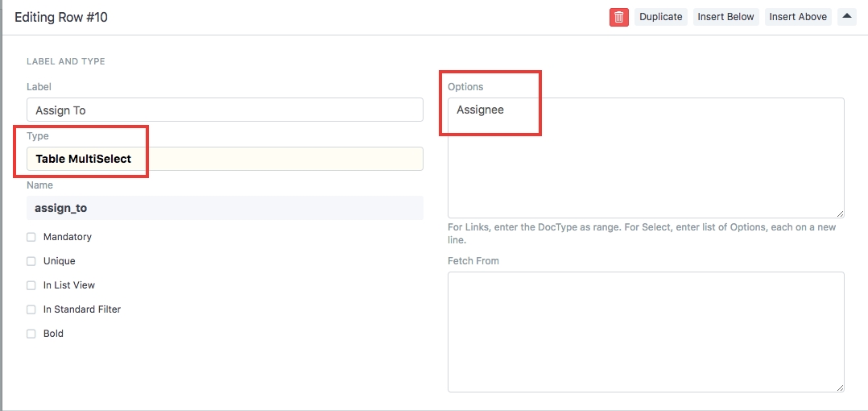
Task: Enable the Mandatory checkbox
Action: (x=31, y=237)
